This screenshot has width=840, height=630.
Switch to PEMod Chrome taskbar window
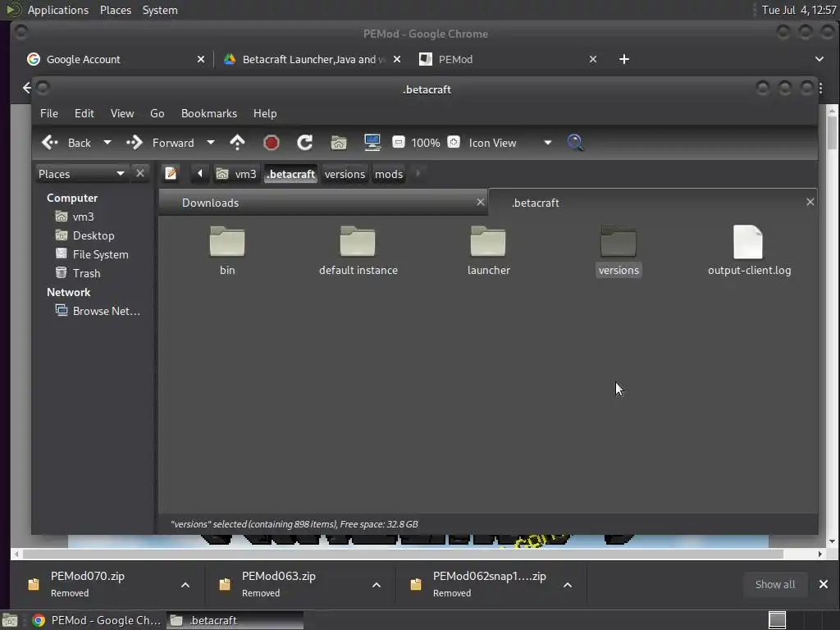coord(95,620)
